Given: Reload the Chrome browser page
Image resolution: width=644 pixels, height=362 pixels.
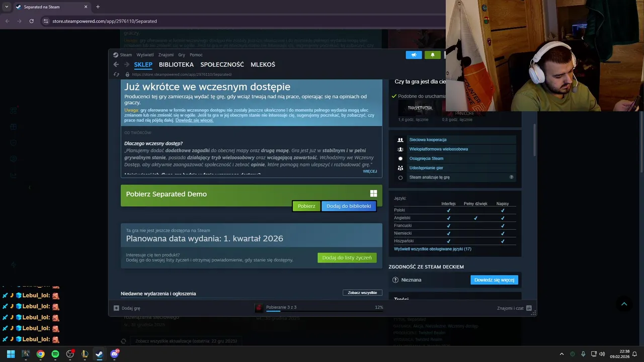Looking at the screenshot, I should click(32, 21).
